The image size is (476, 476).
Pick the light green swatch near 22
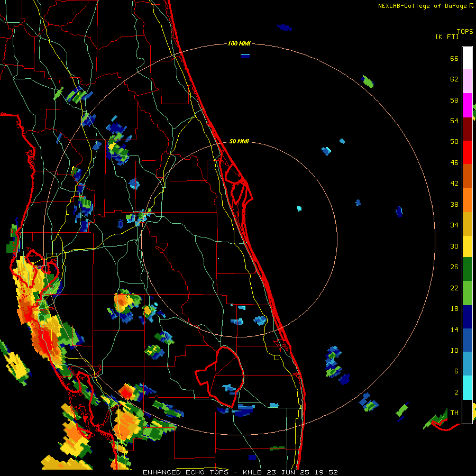click(467, 293)
